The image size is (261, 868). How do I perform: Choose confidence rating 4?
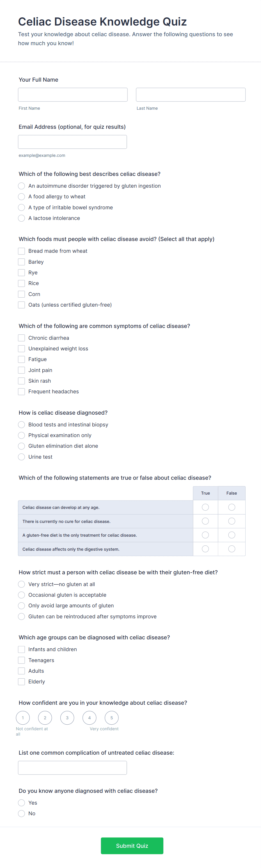click(x=89, y=718)
